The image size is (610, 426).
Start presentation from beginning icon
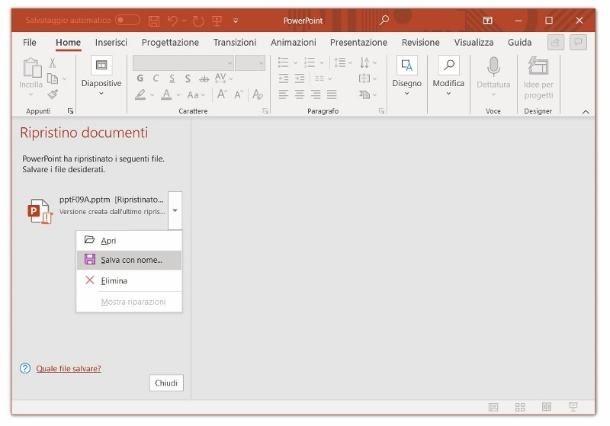pyautogui.click(x=217, y=20)
